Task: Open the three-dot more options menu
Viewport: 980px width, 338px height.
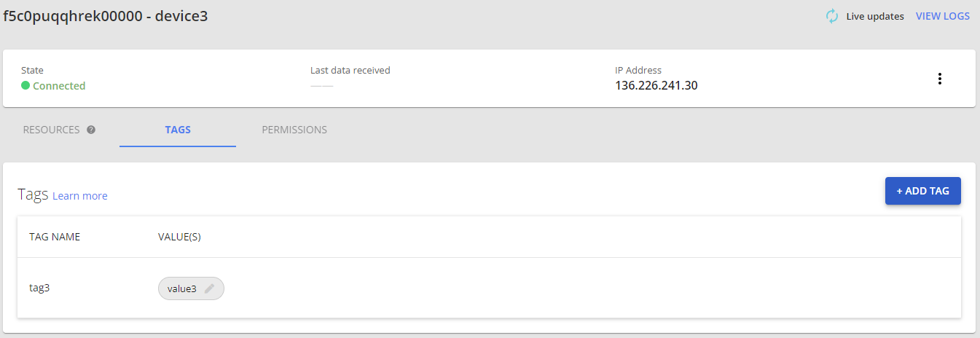Action: pos(940,79)
